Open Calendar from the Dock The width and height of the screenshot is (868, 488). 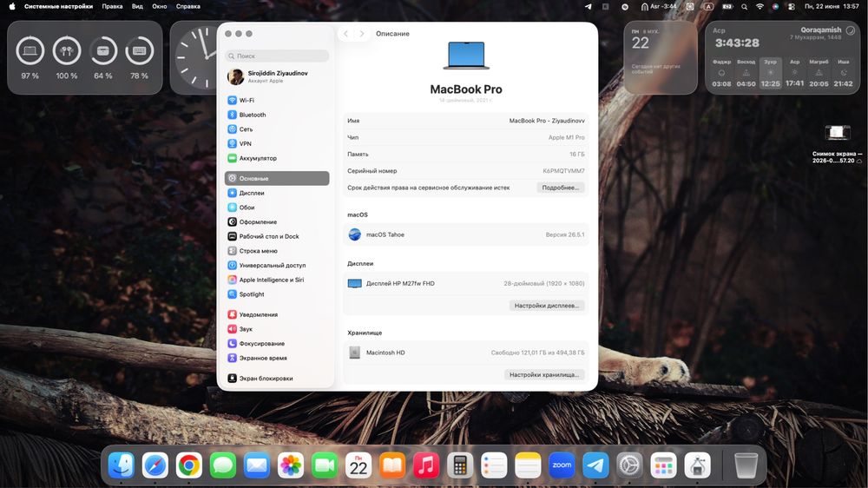pos(358,465)
